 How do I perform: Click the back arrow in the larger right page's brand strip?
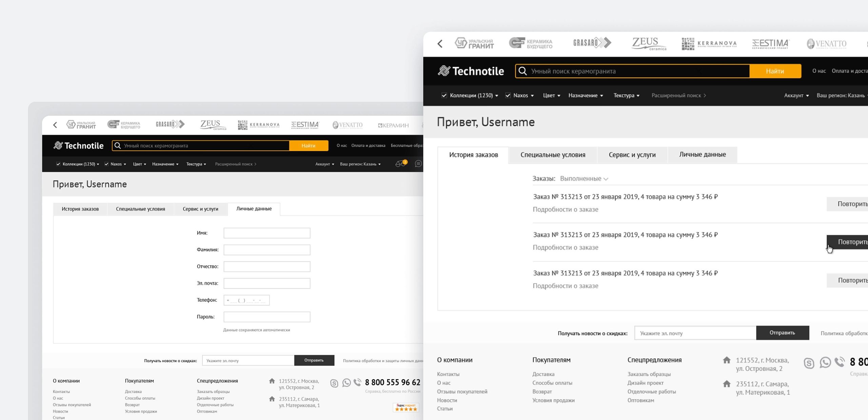[440, 44]
